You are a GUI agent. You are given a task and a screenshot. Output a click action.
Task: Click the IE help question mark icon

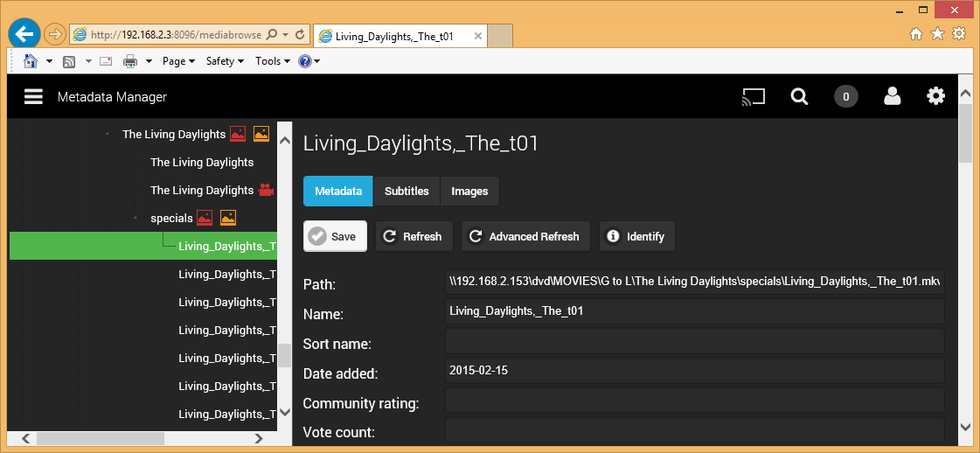(x=304, y=61)
